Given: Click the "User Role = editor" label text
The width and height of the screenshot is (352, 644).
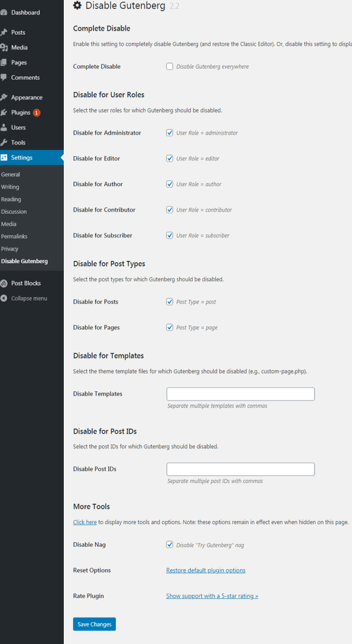Looking at the screenshot, I should click(x=198, y=158).
